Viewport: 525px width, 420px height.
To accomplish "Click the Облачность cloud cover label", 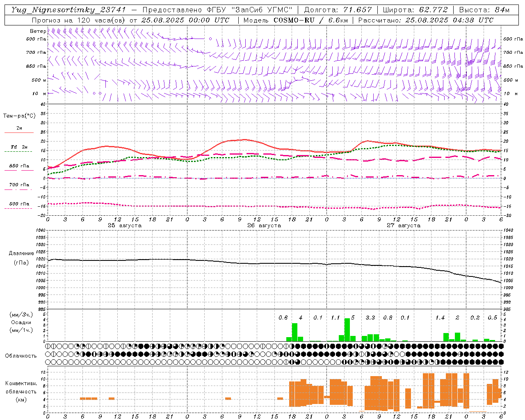I will tap(21, 356).
